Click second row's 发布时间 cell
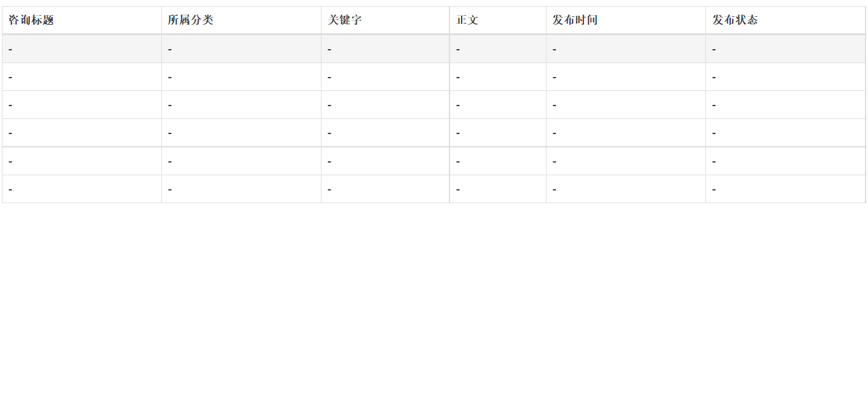The image size is (868, 393). click(x=626, y=77)
